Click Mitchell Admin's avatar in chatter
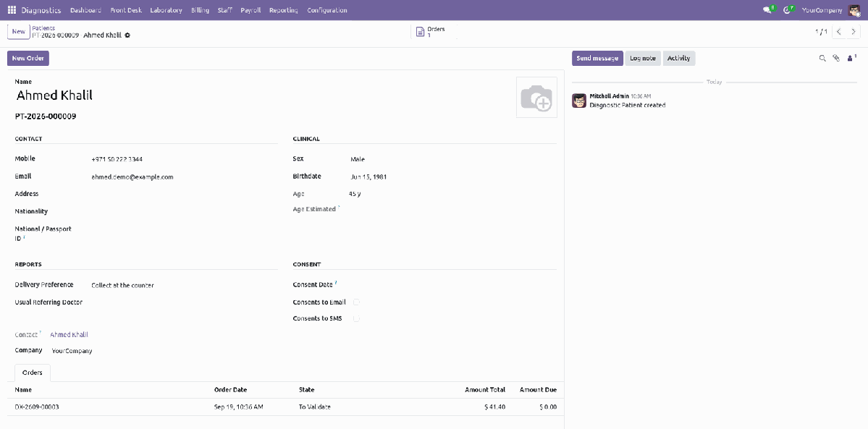Screen dimensions: 868x429 [x=579, y=100]
